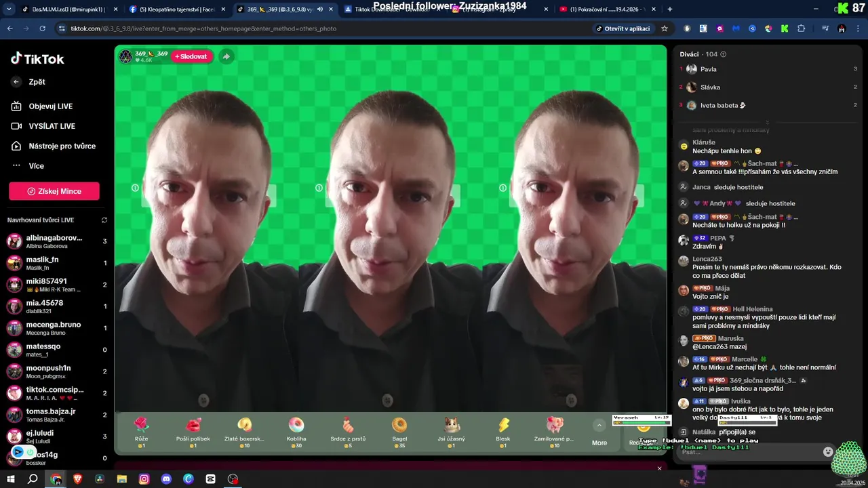Image resolution: width=868 pixels, height=488 pixels.
Task: Open Objevuj LIVE in sidebar
Action: [50, 106]
